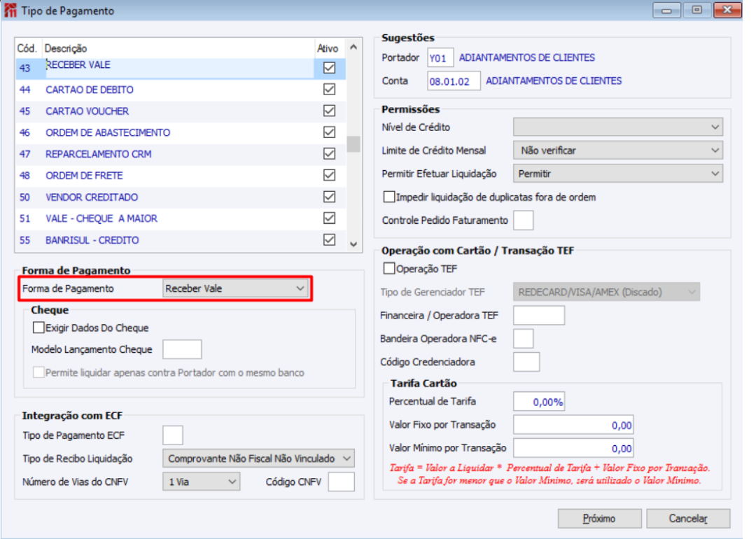Image resolution: width=756 pixels, height=539 pixels.
Task: Click the RECEBER VALE description cell
Action: (x=179, y=68)
